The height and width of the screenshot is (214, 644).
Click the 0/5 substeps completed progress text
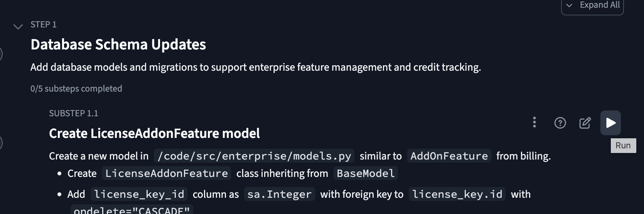[76, 88]
